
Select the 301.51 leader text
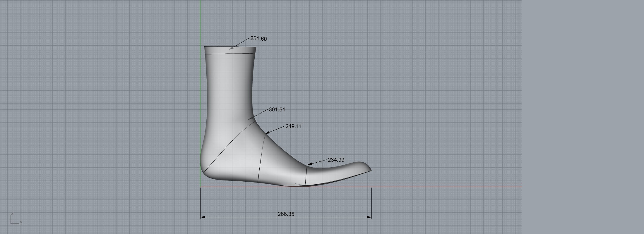pyautogui.click(x=277, y=110)
